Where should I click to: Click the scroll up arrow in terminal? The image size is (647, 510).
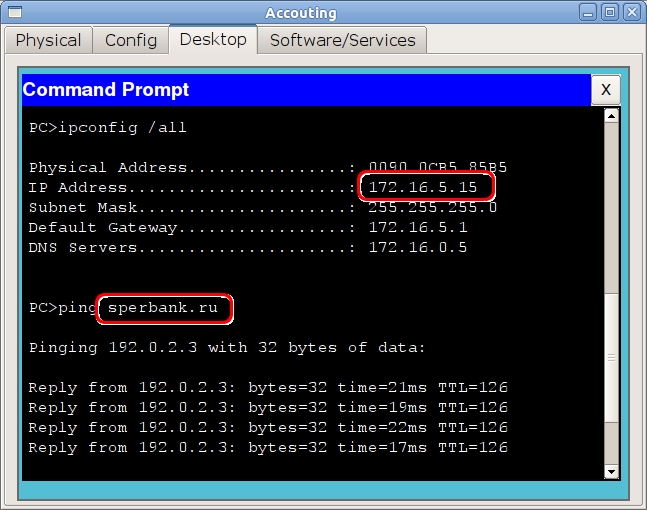(x=611, y=116)
